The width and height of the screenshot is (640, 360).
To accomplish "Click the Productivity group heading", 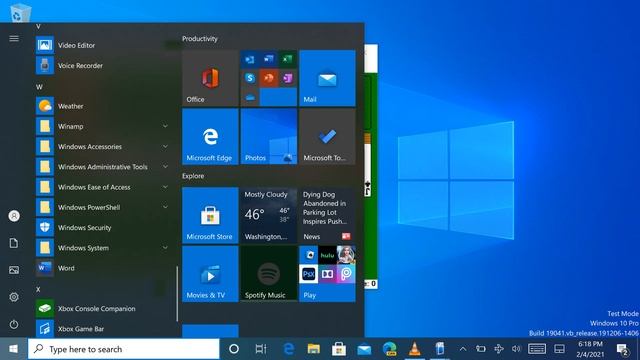I will pyautogui.click(x=200, y=39).
